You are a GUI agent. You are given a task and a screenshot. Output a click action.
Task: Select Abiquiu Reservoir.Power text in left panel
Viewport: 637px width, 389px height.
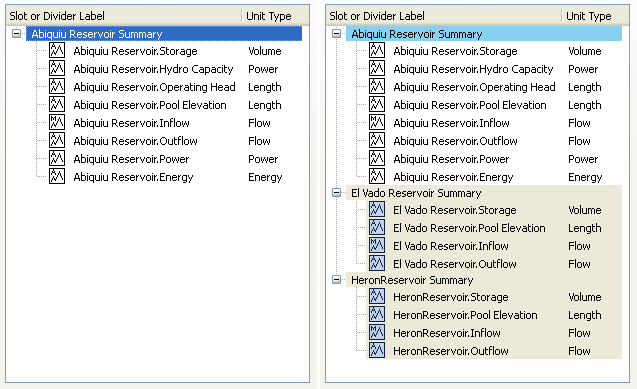tap(131, 159)
